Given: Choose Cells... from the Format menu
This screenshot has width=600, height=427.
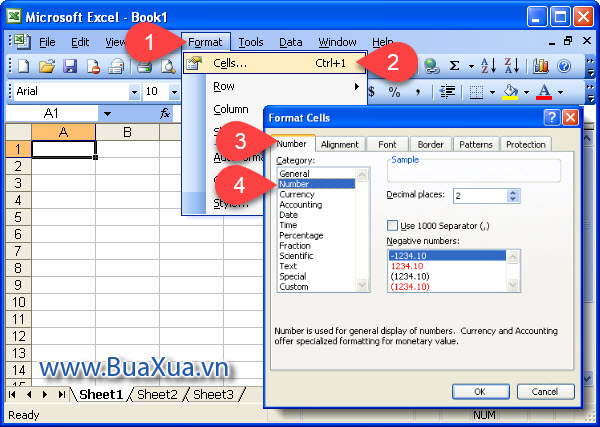Looking at the screenshot, I should [x=274, y=63].
